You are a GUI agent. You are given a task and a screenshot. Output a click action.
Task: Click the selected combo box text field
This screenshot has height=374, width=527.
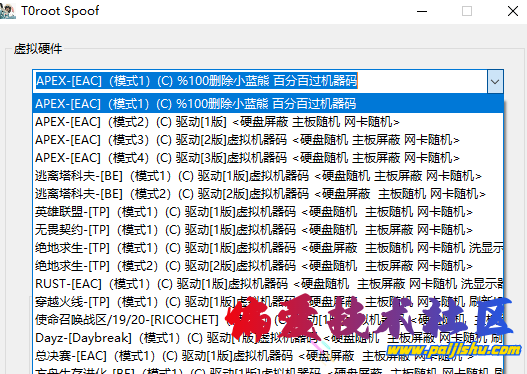pyautogui.click(x=260, y=81)
